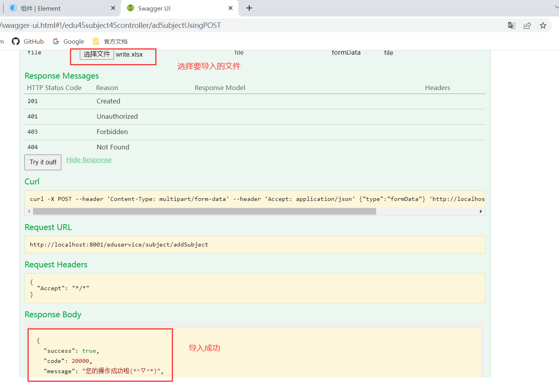This screenshot has width=559, height=392.
Task: Click the Created reason cell
Action: coord(108,101)
